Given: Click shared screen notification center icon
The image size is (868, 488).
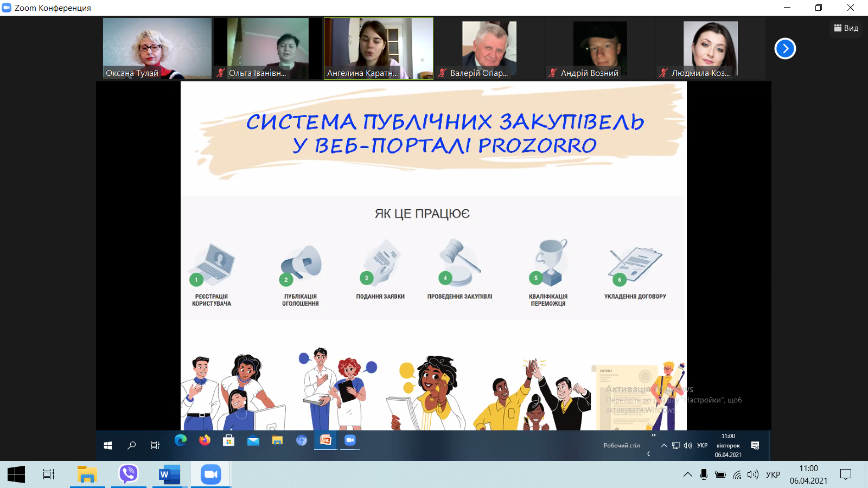Looking at the screenshot, I should (755, 445).
